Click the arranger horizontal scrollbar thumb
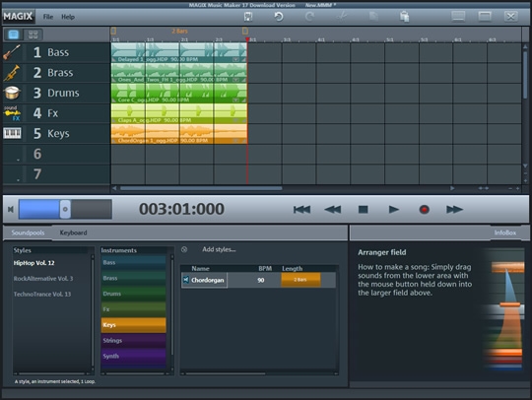The image size is (532, 400). click(x=201, y=188)
